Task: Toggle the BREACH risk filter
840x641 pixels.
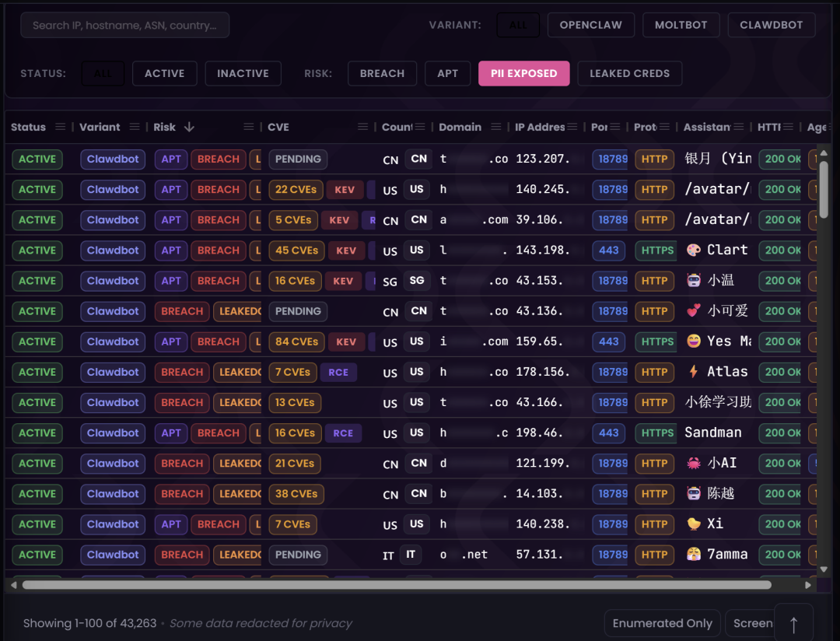Action: (x=382, y=73)
